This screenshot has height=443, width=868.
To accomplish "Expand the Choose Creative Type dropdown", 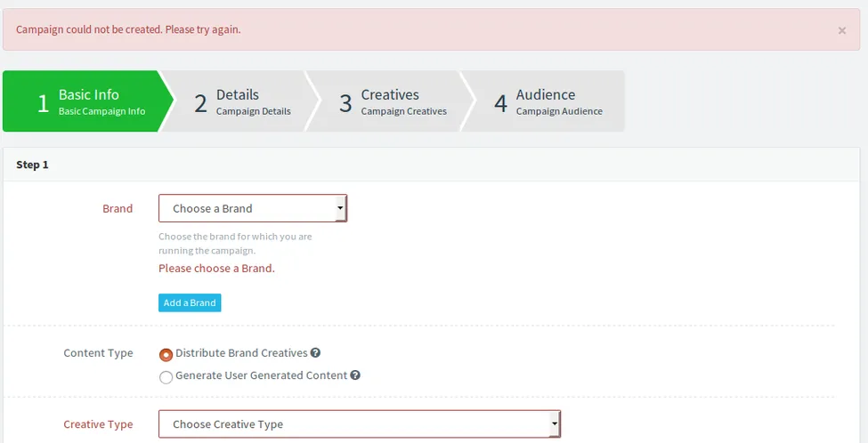I will tap(360, 424).
